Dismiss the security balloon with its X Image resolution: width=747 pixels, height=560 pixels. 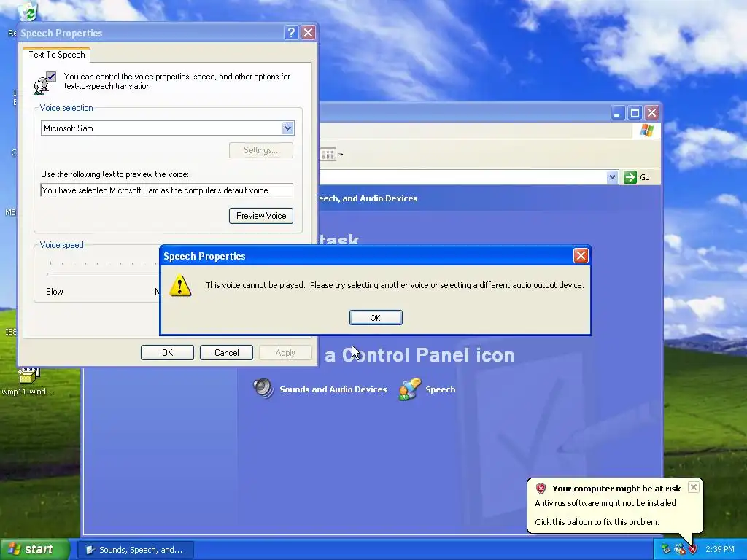pos(694,487)
